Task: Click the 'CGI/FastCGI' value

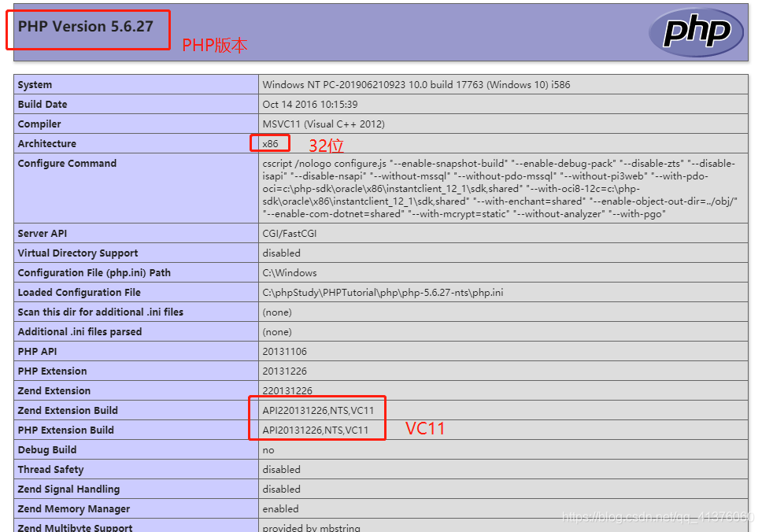Action: (x=290, y=233)
